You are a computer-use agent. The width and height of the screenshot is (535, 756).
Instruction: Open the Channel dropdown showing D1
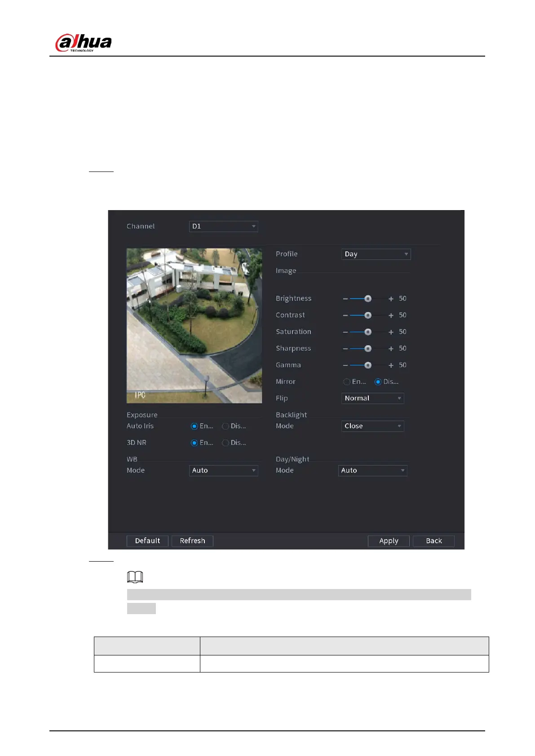pos(223,226)
